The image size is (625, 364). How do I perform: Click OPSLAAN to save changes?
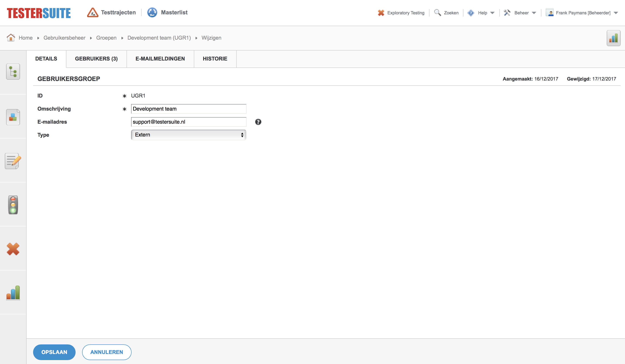[54, 352]
